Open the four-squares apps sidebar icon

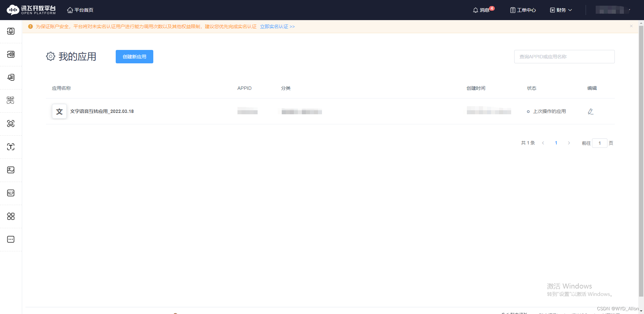pyautogui.click(x=11, y=216)
